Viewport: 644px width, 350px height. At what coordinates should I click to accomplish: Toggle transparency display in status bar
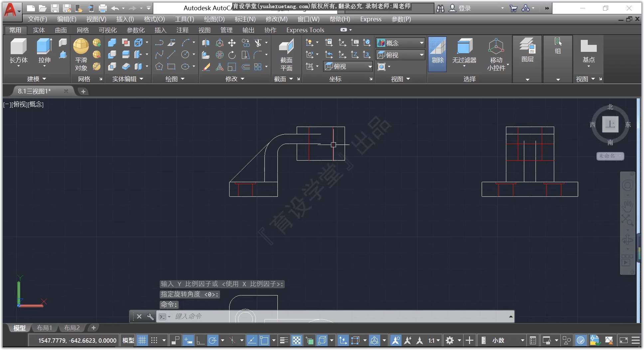coord(296,340)
